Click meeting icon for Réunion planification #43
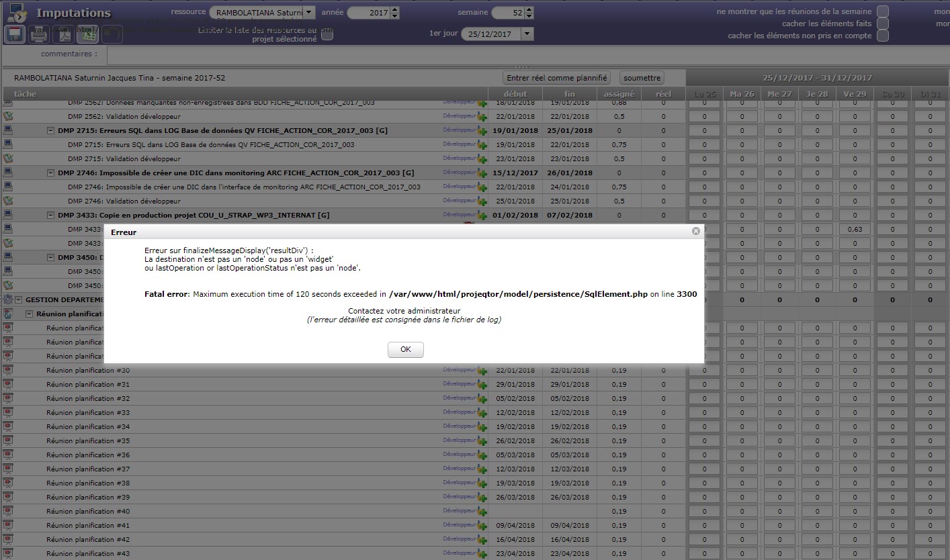The image size is (950, 560). 8,553
